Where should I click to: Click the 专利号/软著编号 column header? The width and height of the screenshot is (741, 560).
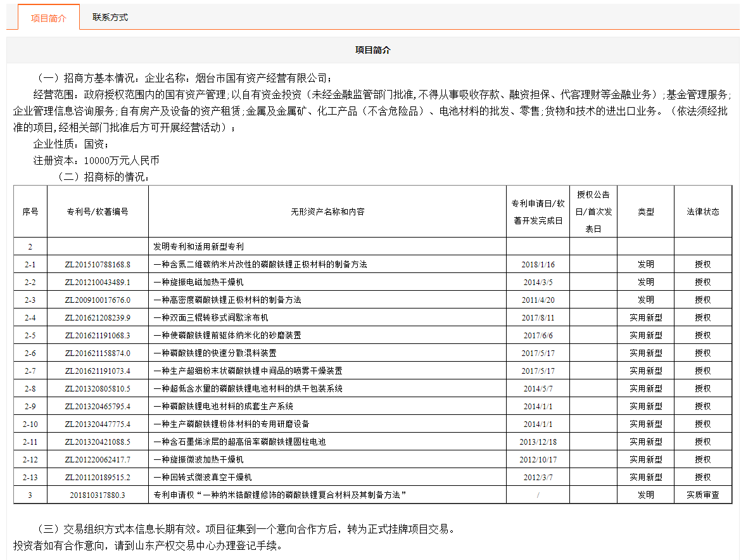(x=98, y=212)
